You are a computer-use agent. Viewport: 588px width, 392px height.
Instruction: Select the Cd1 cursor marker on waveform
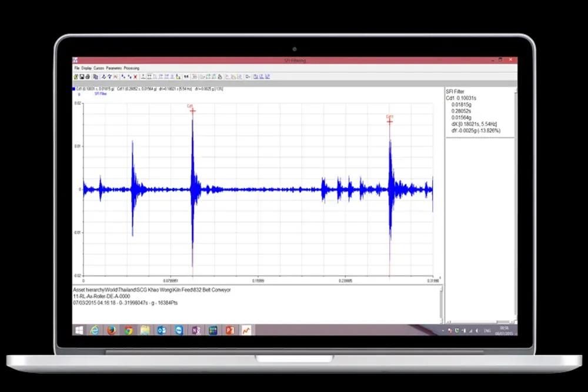point(192,110)
